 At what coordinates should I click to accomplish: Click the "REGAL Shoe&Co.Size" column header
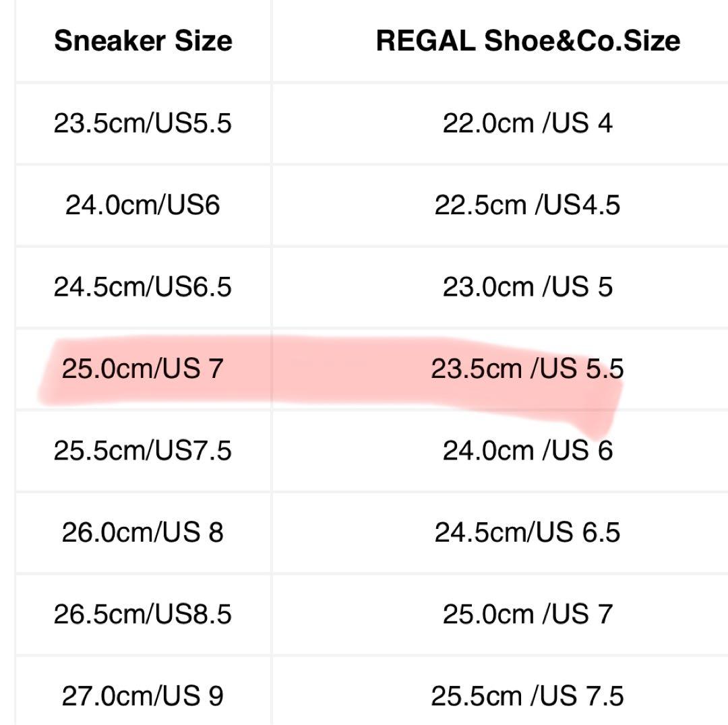[527, 41]
